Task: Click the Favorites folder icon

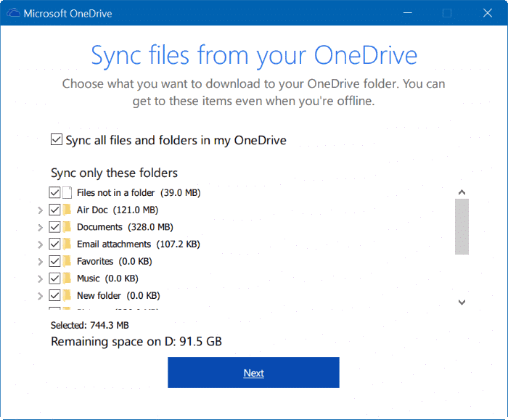Action: click(x=67, y=261)
